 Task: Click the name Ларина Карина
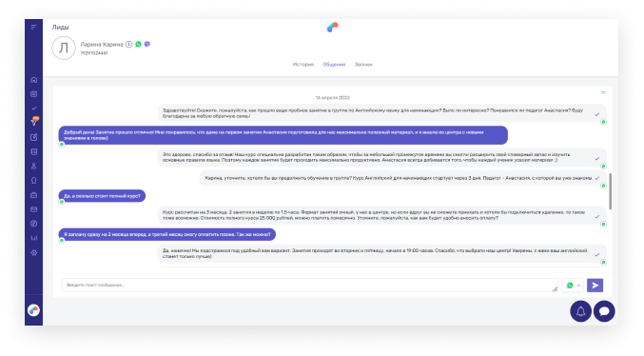tap(102, 45)
